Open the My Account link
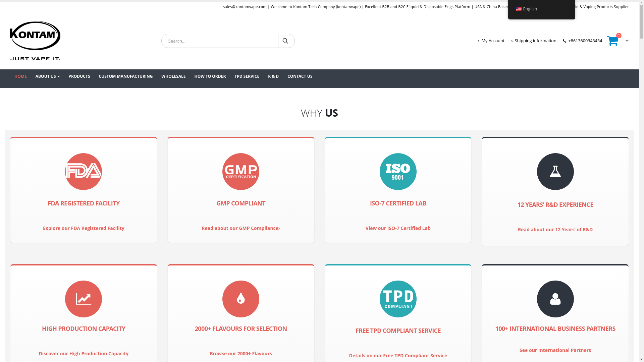This screenshot has width=644, height=362. point(491,41)
